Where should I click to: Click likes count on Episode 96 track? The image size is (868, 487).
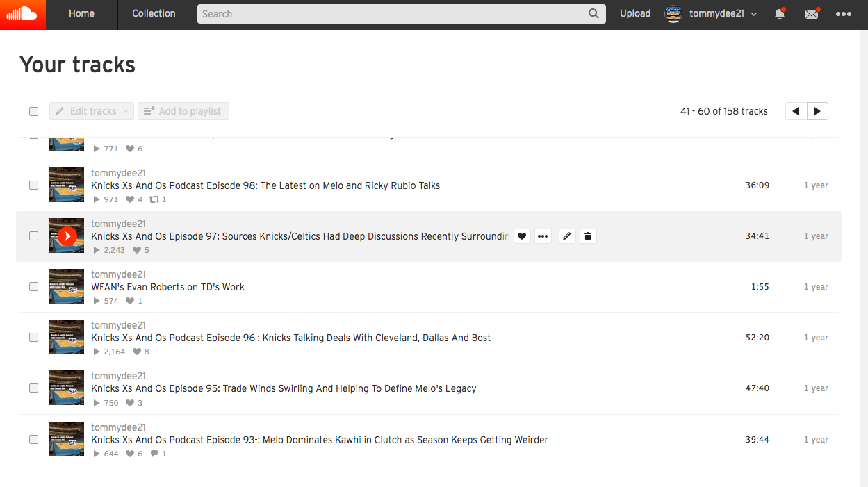pos(141,352)
